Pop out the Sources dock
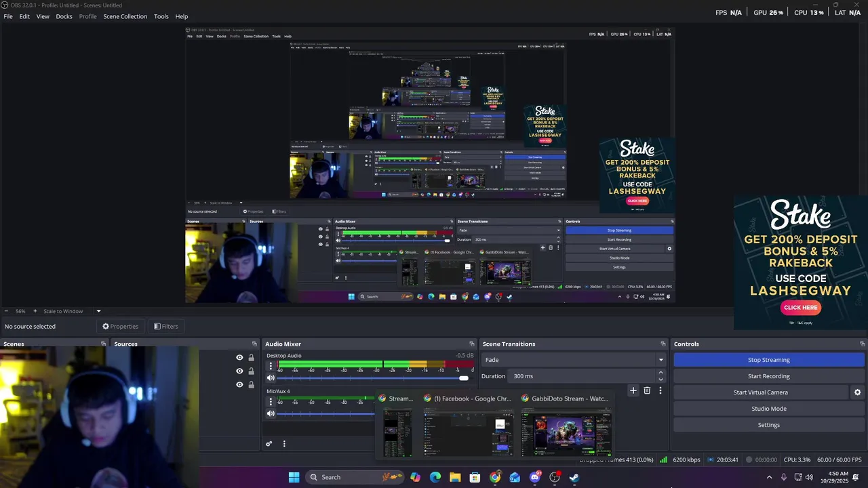 (x=254, y=344)
